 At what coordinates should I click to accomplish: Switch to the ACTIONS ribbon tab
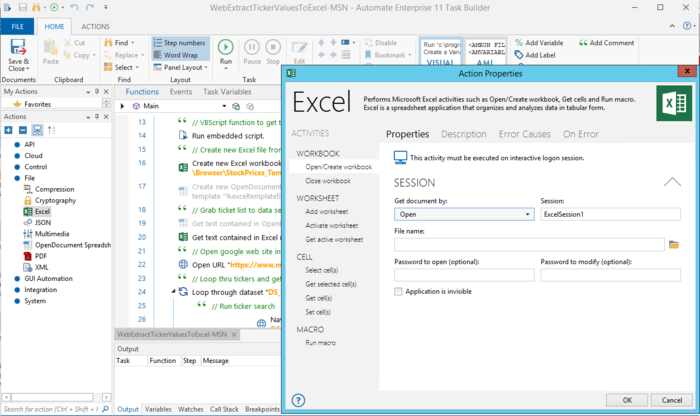[x=95, y=26]
